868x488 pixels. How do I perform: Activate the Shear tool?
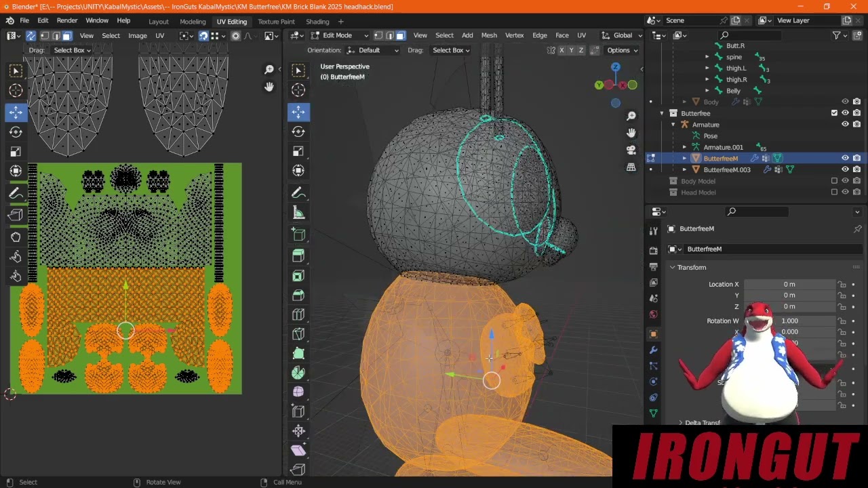(x=298, y=450)
